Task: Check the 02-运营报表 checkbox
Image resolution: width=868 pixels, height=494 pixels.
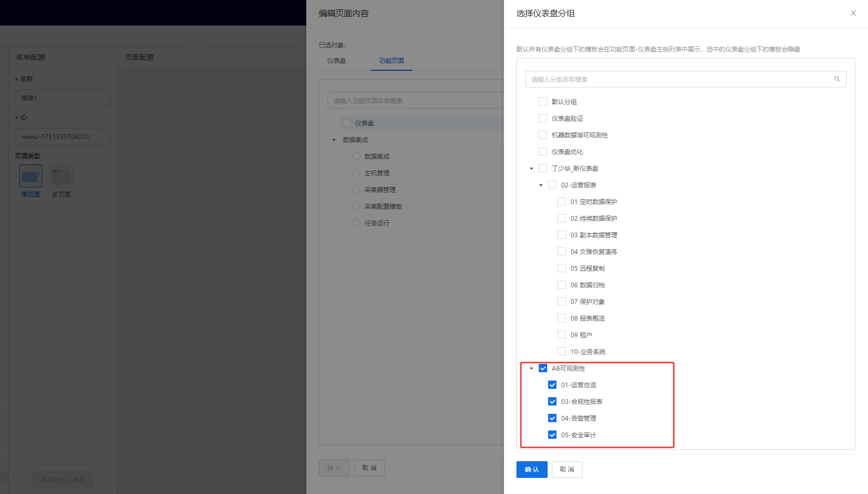Action: 552,185
